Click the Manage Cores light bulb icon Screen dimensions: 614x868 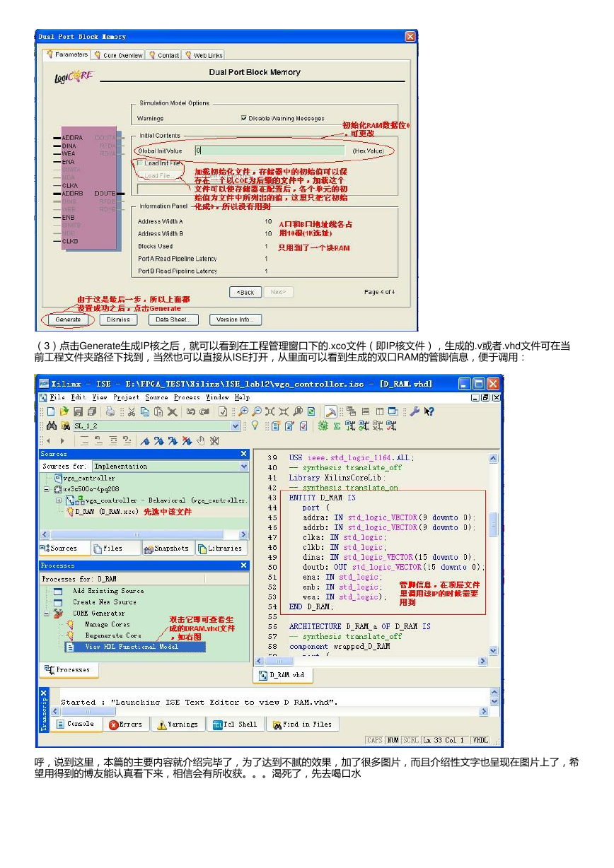(70, 624)
